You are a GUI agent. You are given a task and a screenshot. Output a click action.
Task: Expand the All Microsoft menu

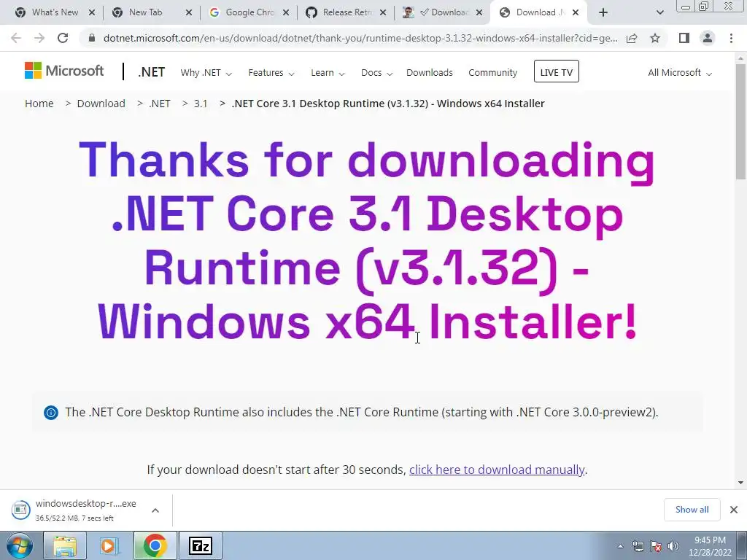tap(680, 73)
